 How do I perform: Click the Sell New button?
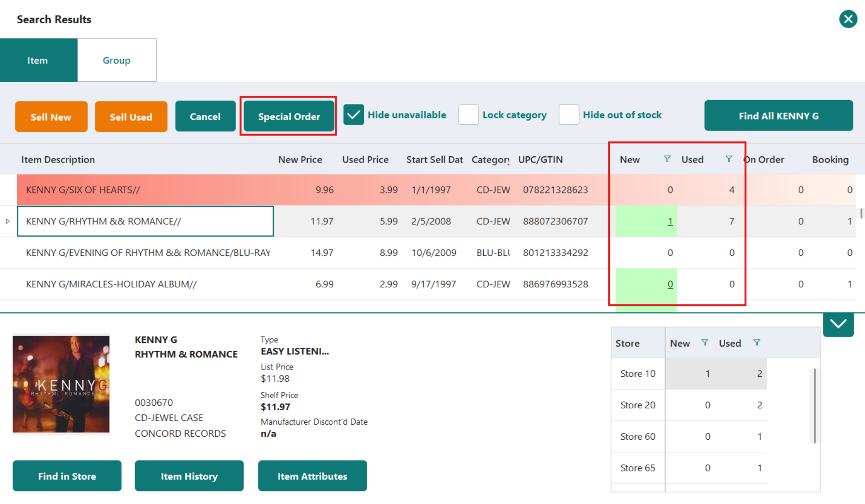tap(51, 117)
